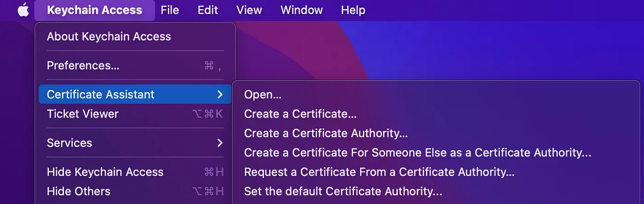Expand the Certificate Assistant submenu

tap(135, 95)
